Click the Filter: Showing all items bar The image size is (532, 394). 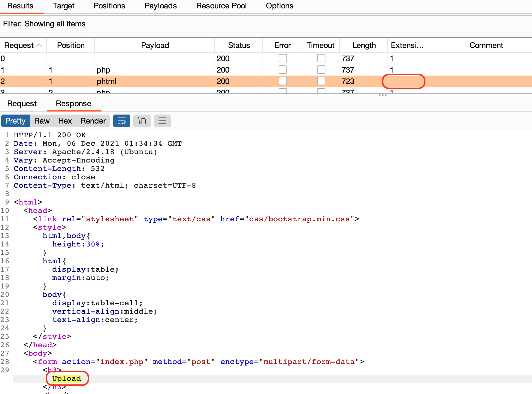pos(266,24)
